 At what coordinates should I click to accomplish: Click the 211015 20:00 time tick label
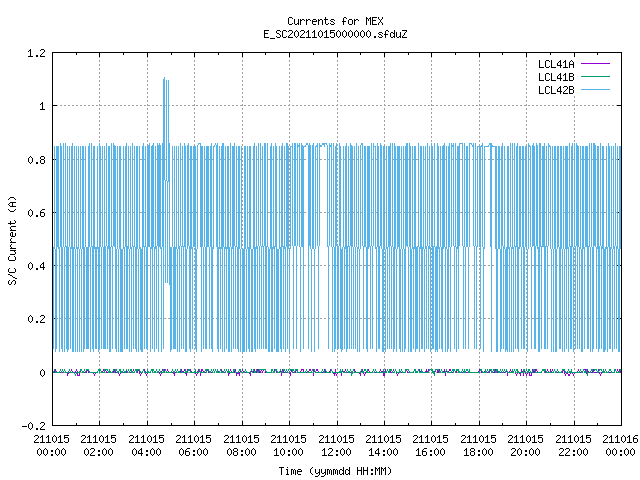click(526, 446)
